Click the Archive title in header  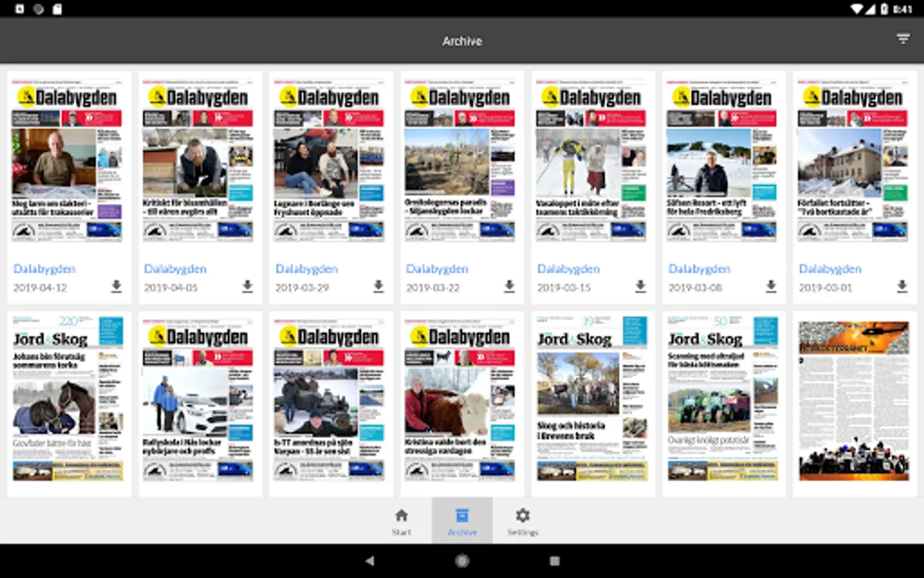(462, 40)
